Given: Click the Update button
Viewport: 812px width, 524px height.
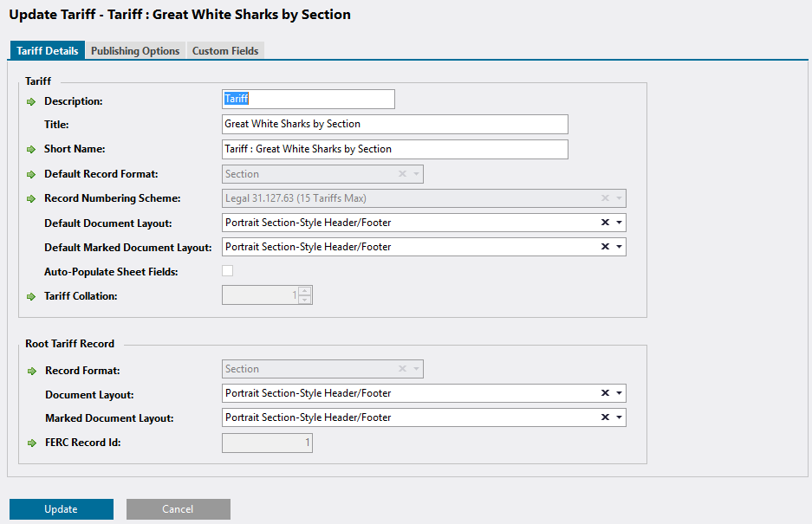Looking at the screenshot, I should pyautogui.click(x=62, y=509).
